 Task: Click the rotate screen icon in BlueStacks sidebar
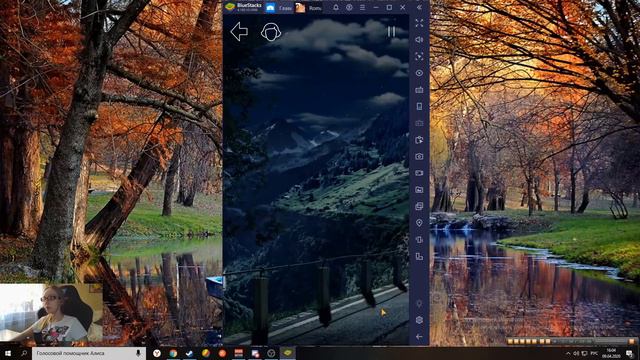tap(419, 256)
